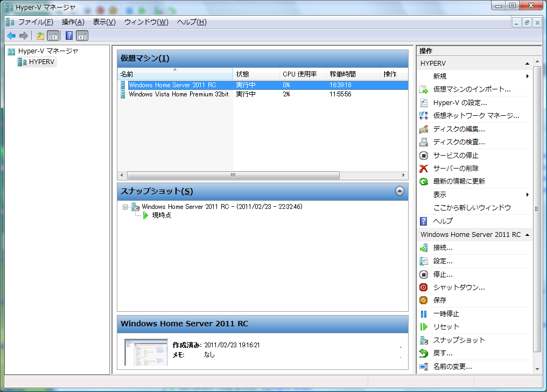Click the Shutdown icon for the virtual machine
The width and height of the screenshot is (547, 392).
pos(424,288)
